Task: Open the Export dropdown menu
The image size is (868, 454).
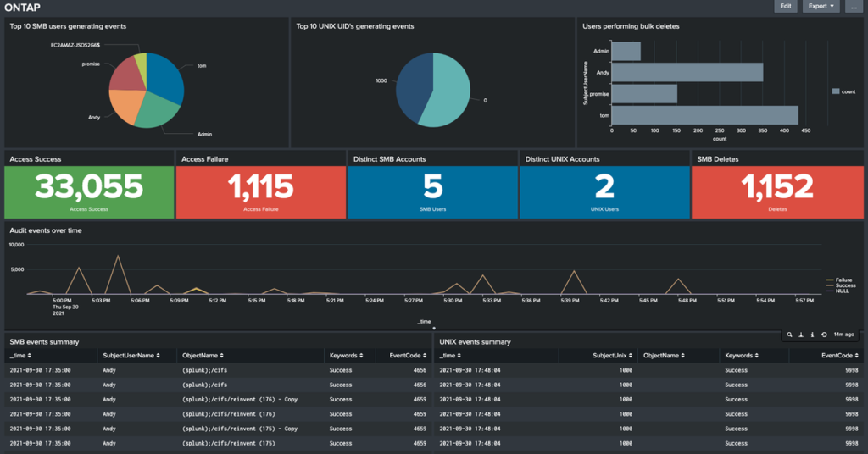Action: pyautogui.click(x=821, y=6)
